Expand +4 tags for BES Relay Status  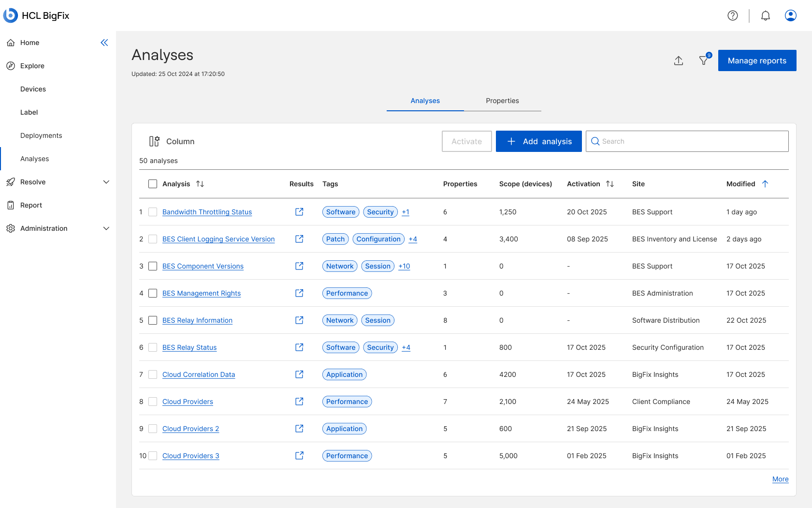(406, 347)
